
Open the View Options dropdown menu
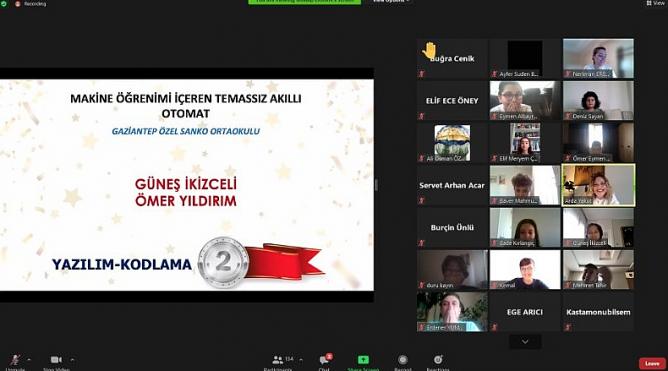[x=391, y=2]
